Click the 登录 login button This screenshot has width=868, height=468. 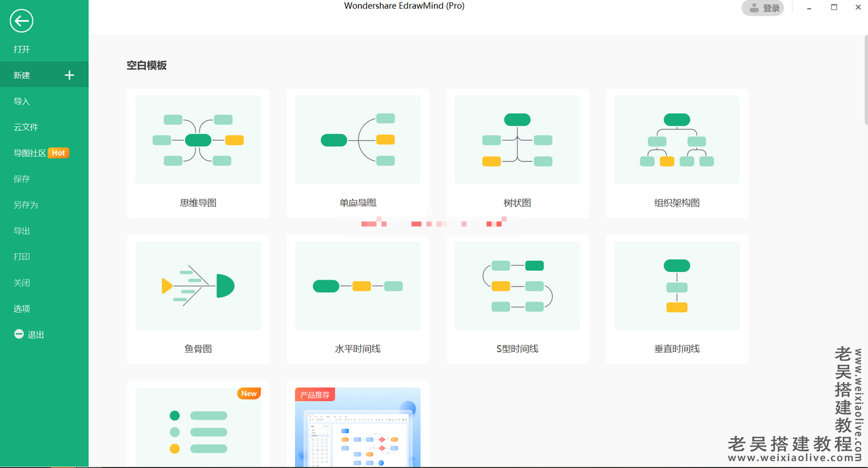762,8
